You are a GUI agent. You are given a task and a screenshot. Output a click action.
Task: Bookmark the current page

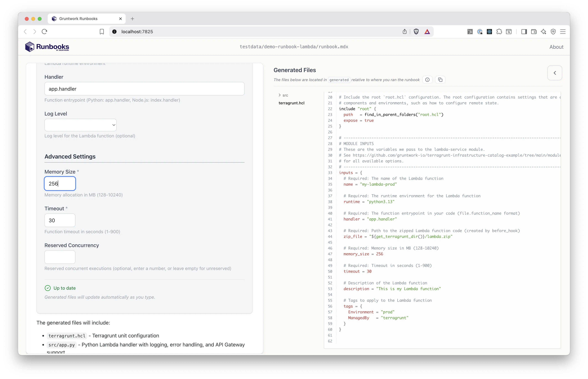click(101, 31)
